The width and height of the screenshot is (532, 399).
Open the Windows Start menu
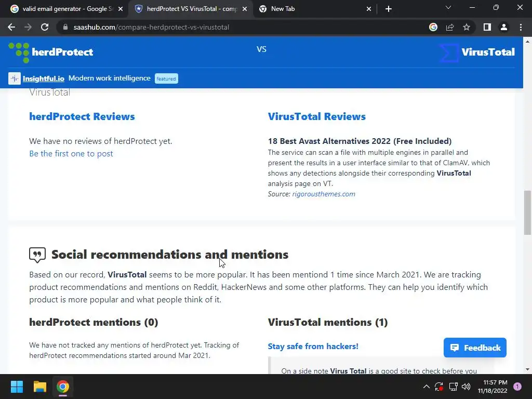pos(17,387)
